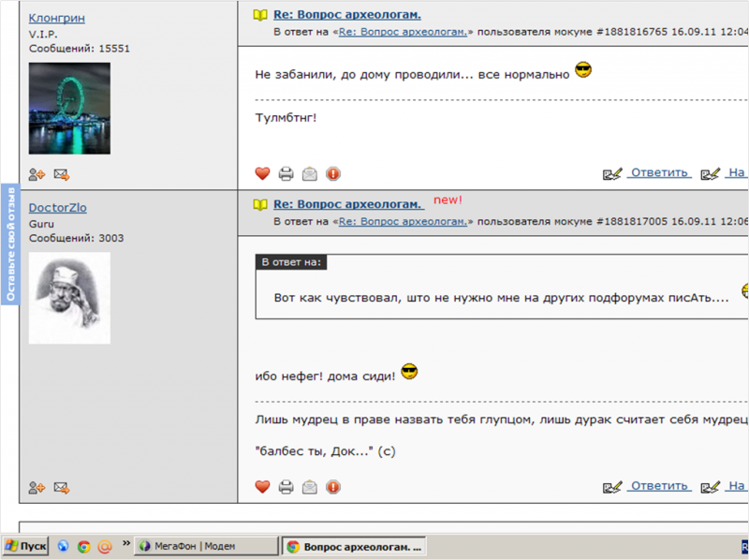Click the private message icon below DoctorZlo's avatar

pos(62,488)
